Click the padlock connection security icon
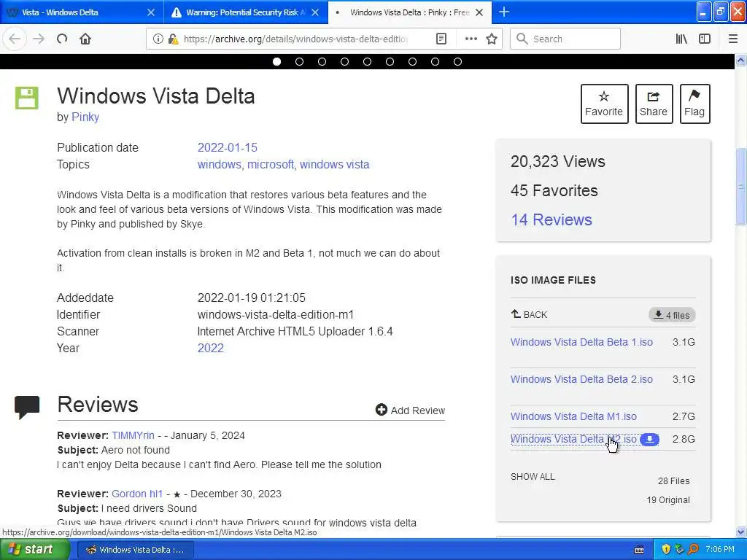 tap(173, 39)
